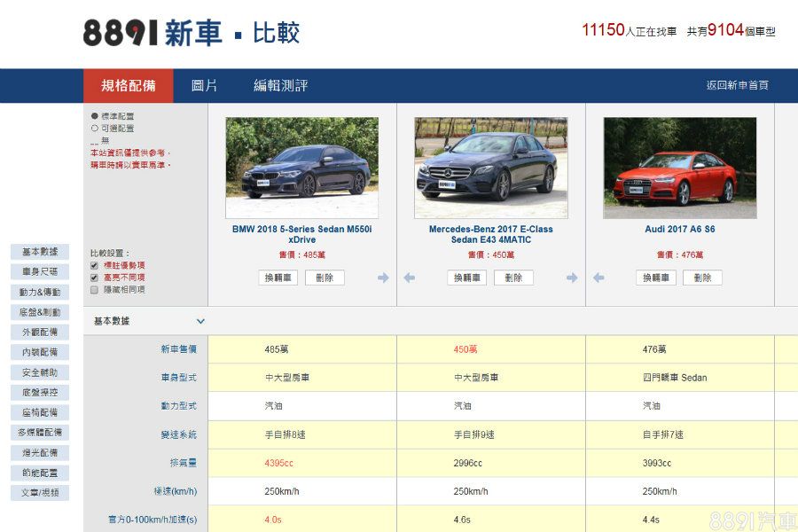Screen dimensions: 798x532
Task: Open Audi 2017 A6 S6 link
Action: click(680, 229)
